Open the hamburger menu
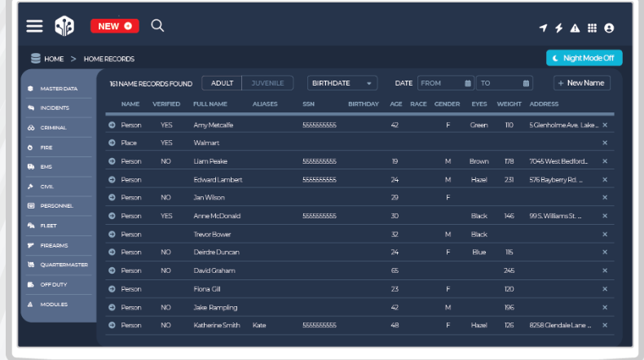The width and height of the screenshot is (644, 360). (34, 26)
